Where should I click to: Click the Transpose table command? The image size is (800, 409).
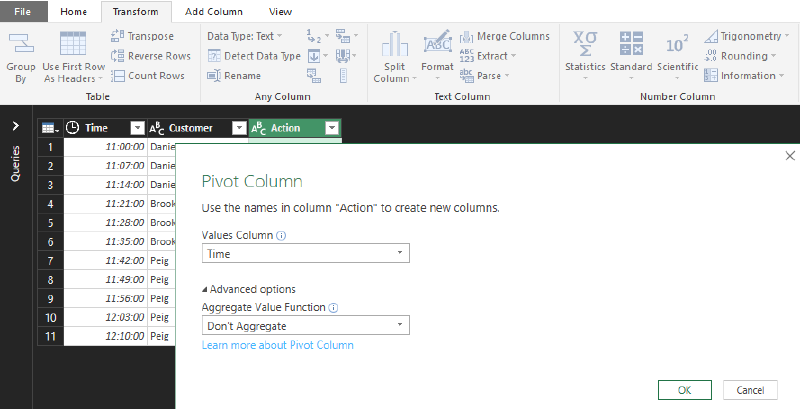142,36
